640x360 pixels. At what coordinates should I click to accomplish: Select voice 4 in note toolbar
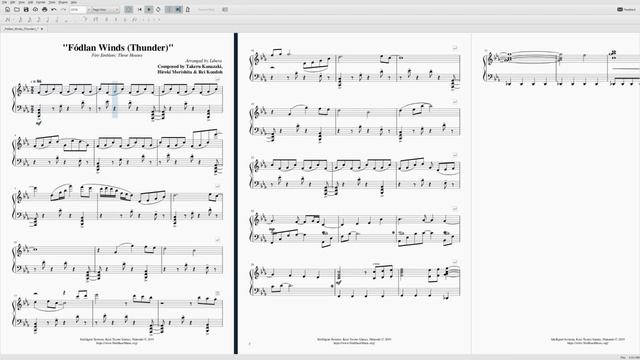coord(159,20)
